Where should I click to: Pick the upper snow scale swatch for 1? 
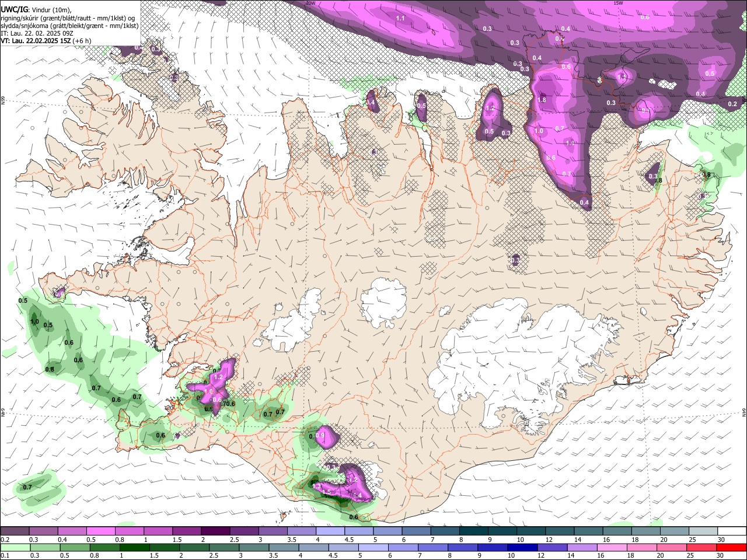tap(158, 531)
